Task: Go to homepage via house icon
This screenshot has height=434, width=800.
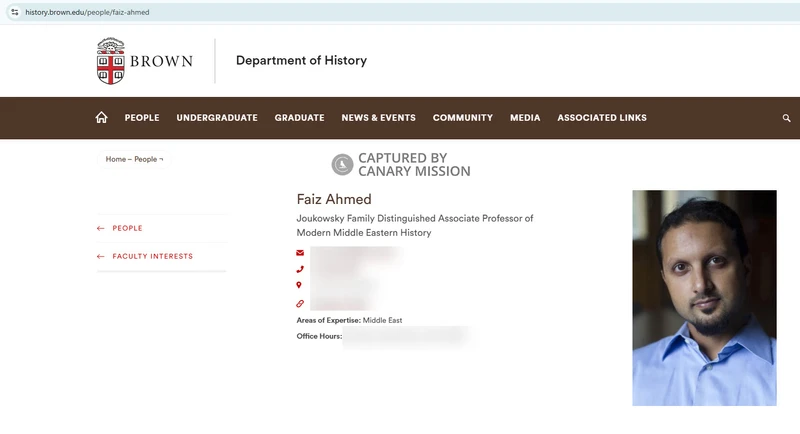Action: coord(101,118)
